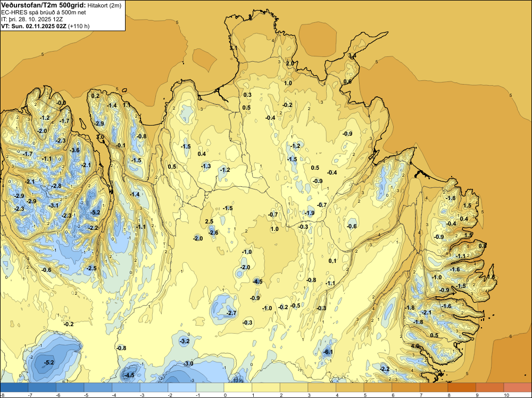Click the legend color segment between 2 and 3
532x398 pixels.
[294, 387]
